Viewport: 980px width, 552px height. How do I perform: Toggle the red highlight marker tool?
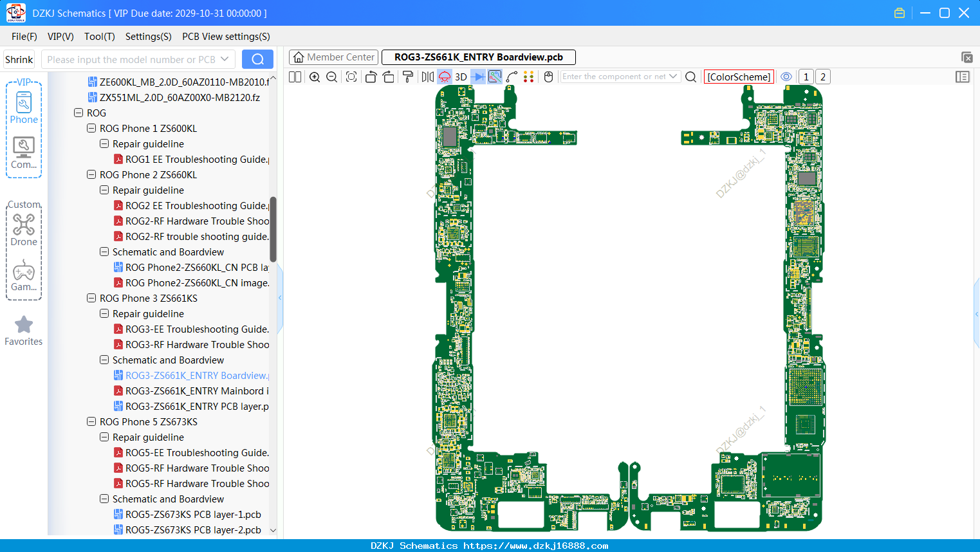(445, 77)
